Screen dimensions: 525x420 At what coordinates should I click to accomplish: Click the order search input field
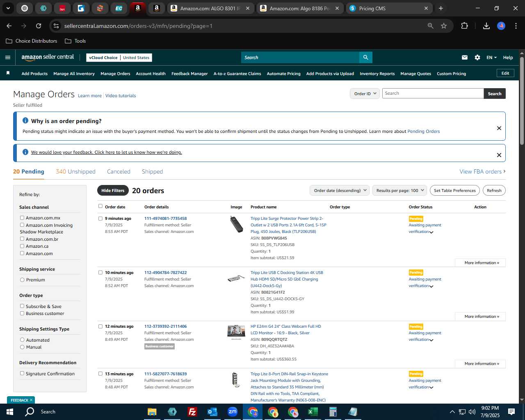pos(433,94)
